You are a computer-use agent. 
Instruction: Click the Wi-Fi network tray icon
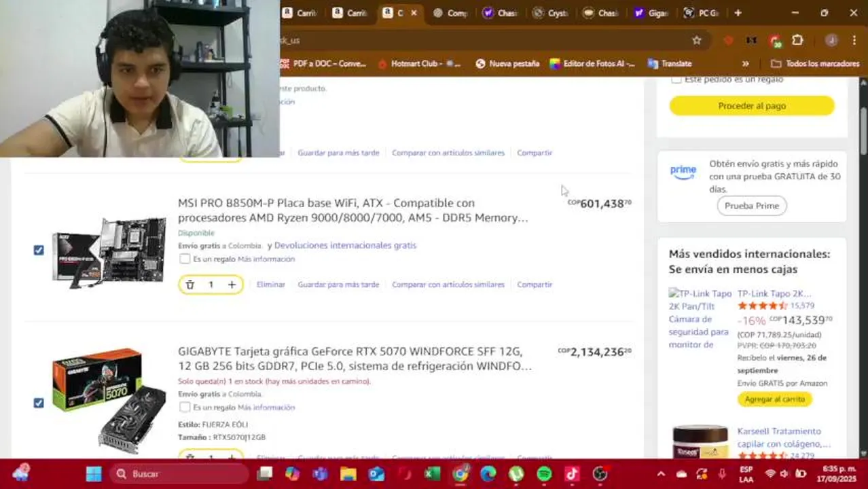pyautogui.click(x=770, y=473)
